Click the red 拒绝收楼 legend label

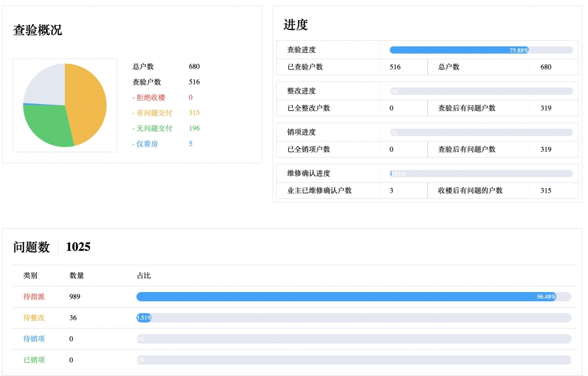pyautogui.click(x=149, y=97)
